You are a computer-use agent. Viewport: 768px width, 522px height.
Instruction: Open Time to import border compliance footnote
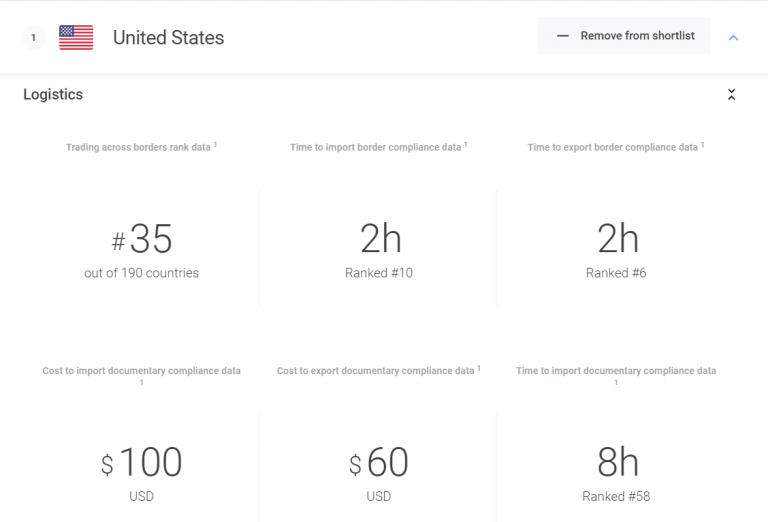click(x=466, y=145)
